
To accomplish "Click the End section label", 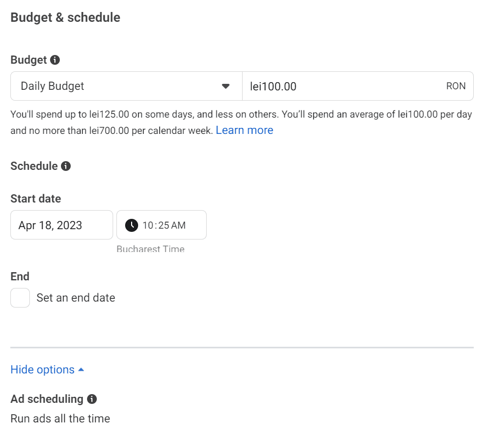I will pyautogui.click(x=20, y=277).
